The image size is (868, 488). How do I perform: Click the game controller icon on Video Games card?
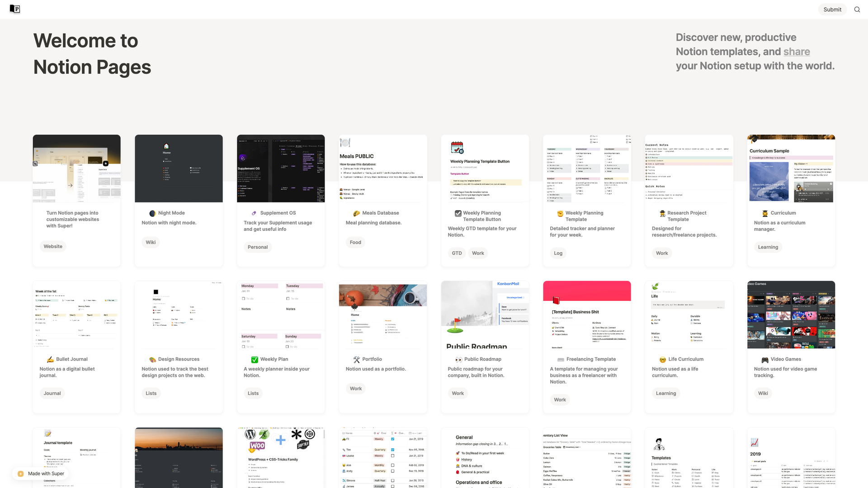click(x=764, y=359)
